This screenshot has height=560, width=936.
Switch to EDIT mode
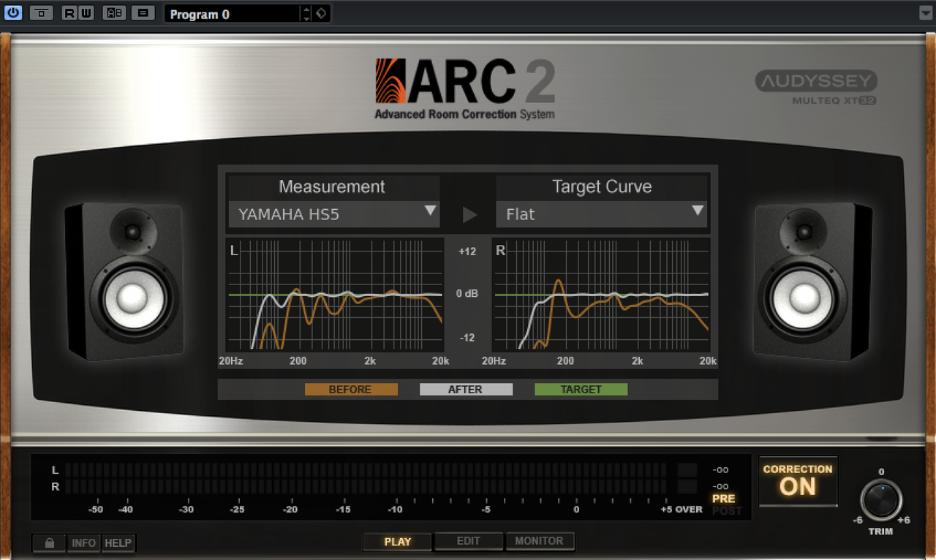[469, 542]
